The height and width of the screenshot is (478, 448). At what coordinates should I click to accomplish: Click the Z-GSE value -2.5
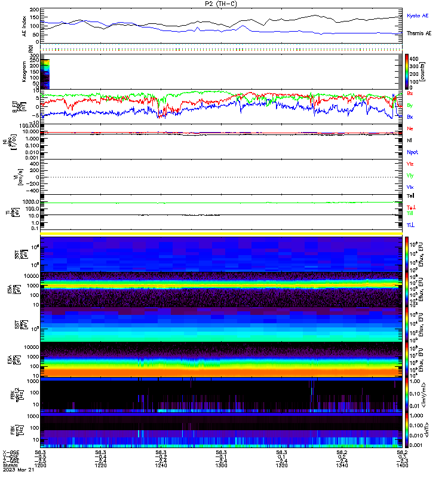coord(40,461)
